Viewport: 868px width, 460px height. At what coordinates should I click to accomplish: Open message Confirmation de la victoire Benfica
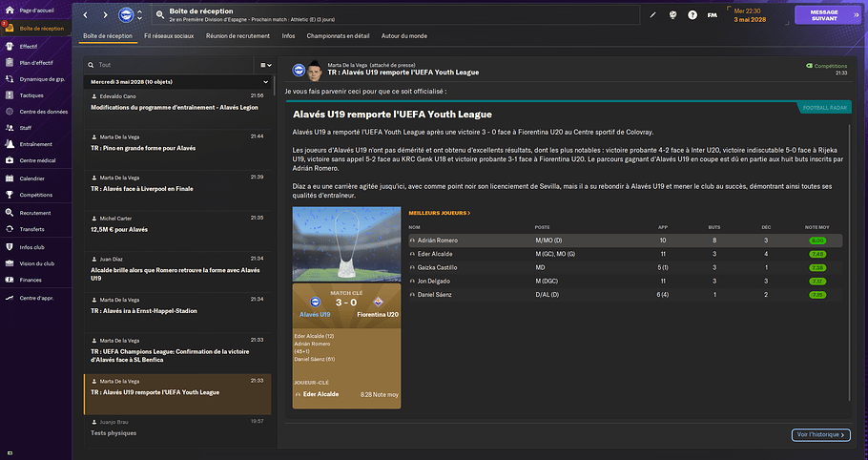click(177, 354)
